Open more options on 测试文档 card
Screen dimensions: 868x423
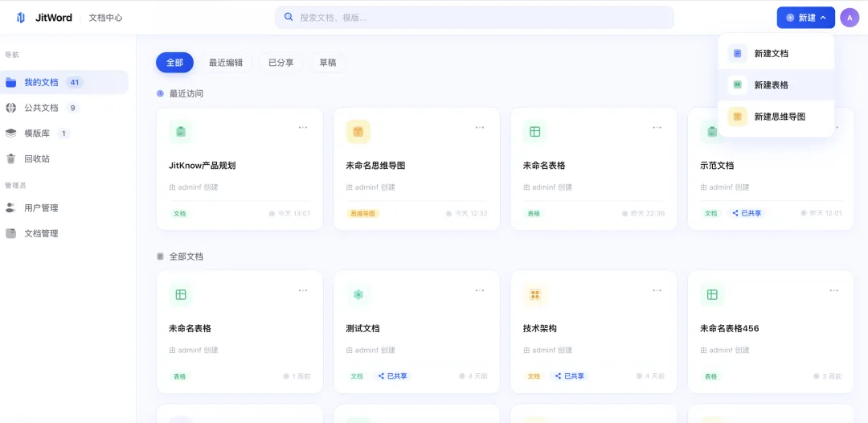pyautogui.click(x=480, y=290)
